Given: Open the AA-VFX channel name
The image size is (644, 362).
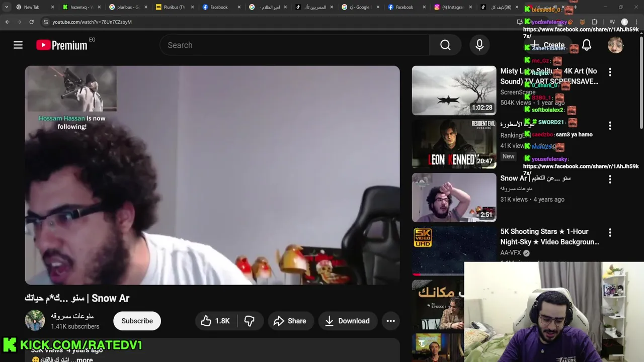Looking at the screenshot, I should pyautogui.click(x=510, y=253).
